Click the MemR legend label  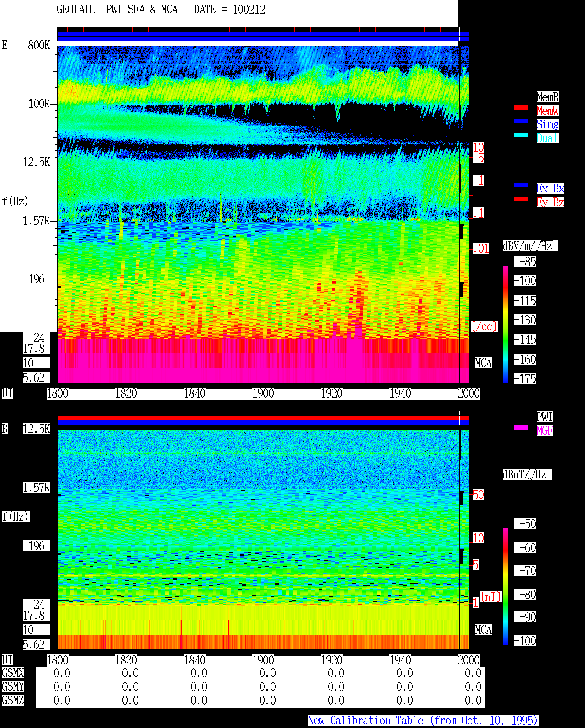(x=548, y=97)
